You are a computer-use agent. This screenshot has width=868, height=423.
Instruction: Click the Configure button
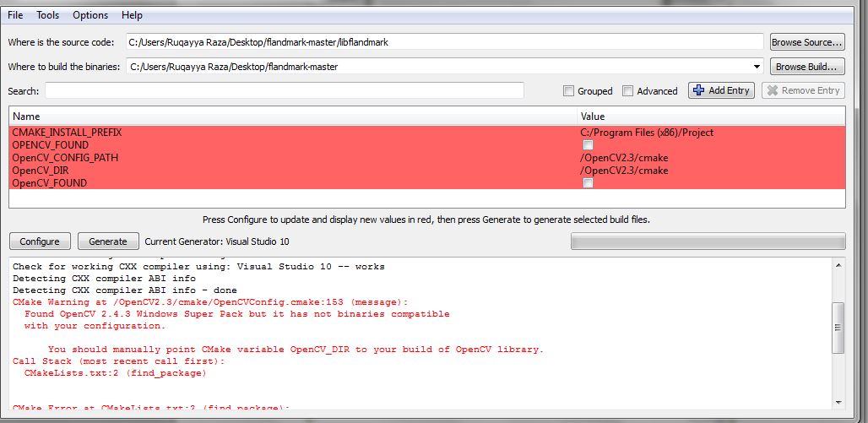pyautogui.click(x=40, y=241)
